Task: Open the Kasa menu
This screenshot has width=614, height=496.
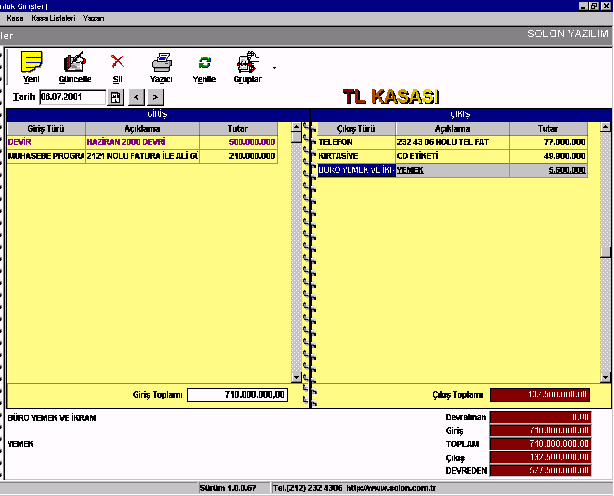Action: click(15, 18)
